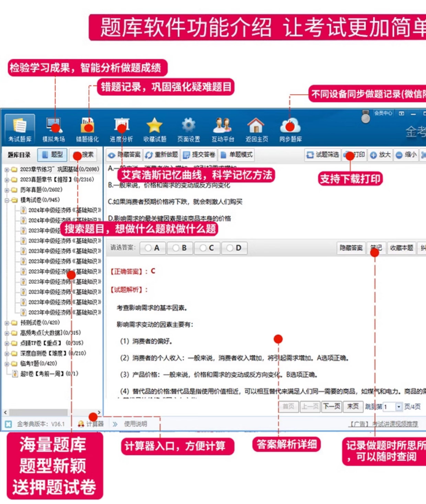Viewport: 426px width, 504px height.
Task: Open 会员中心 at the top right
Action: tap(383, 113)
